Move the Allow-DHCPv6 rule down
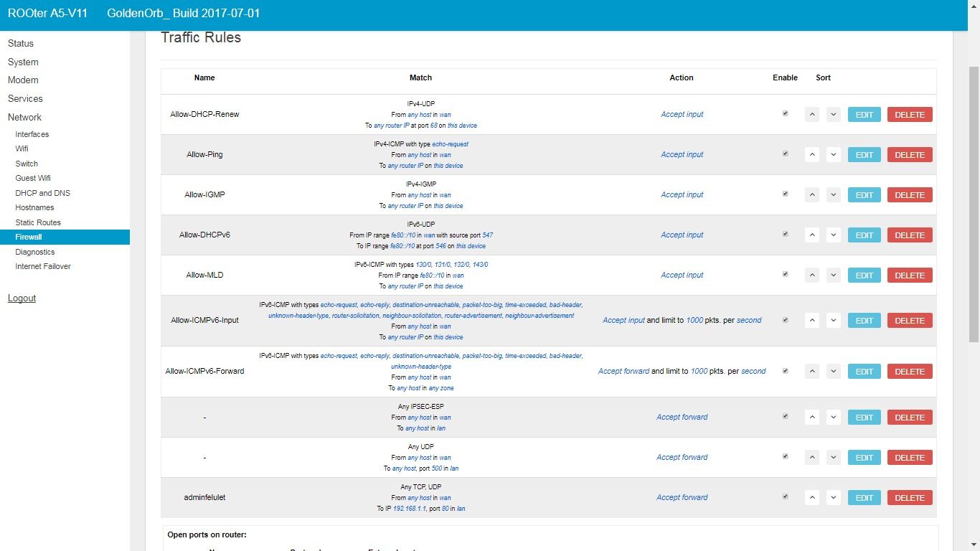 click(x=833, y=235)
